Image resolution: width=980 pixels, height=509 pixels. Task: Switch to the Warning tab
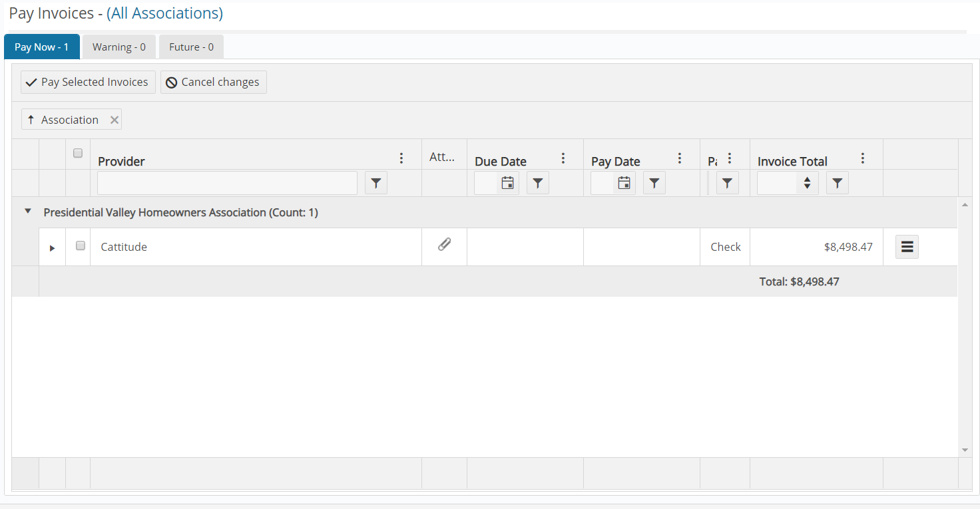pos(119,47)
